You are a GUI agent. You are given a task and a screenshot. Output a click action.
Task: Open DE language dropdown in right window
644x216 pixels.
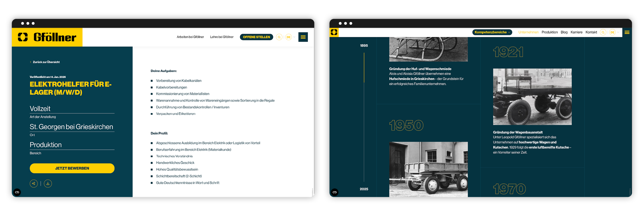click(614, 32)
